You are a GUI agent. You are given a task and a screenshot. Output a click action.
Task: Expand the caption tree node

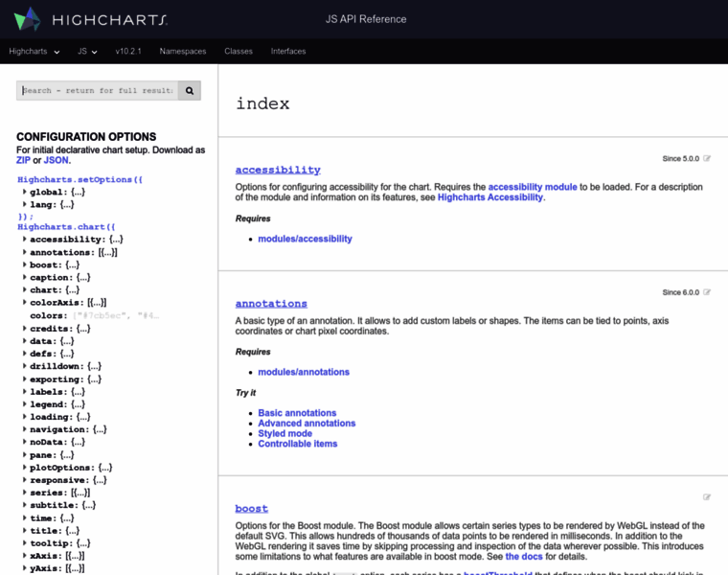25,277
